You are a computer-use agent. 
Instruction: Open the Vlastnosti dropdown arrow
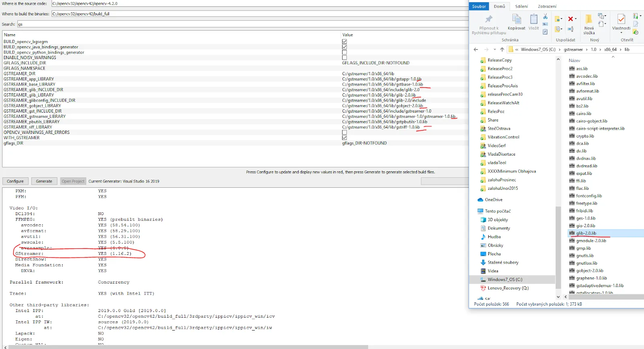(x=621, y=33)
